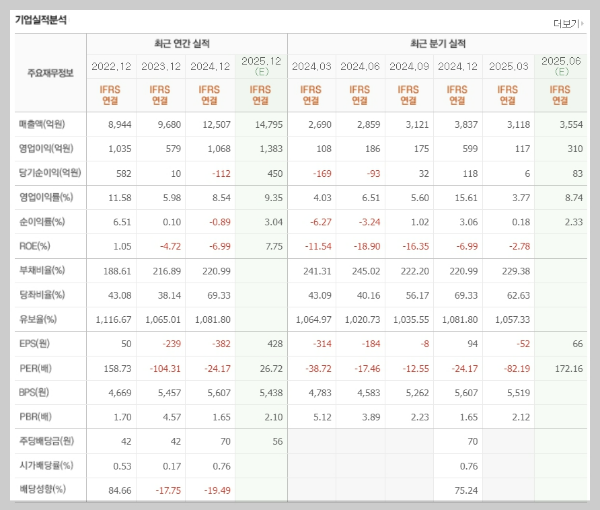Click the 당기순이익(억원) row label

point(50,173)
